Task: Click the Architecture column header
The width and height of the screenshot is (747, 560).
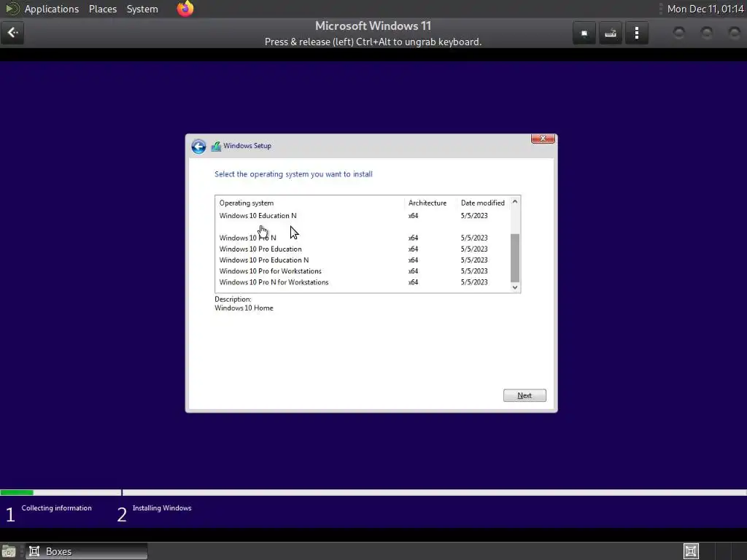Action: (x=430, y=203)
